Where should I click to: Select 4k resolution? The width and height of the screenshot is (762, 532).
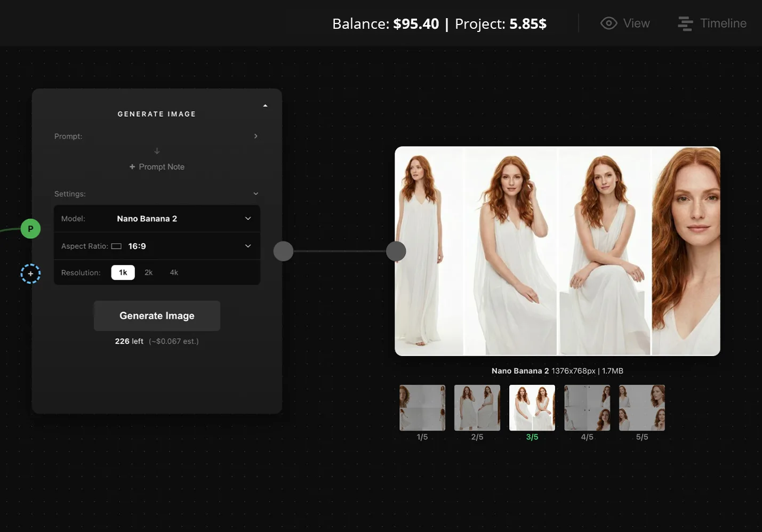(174, 272)
